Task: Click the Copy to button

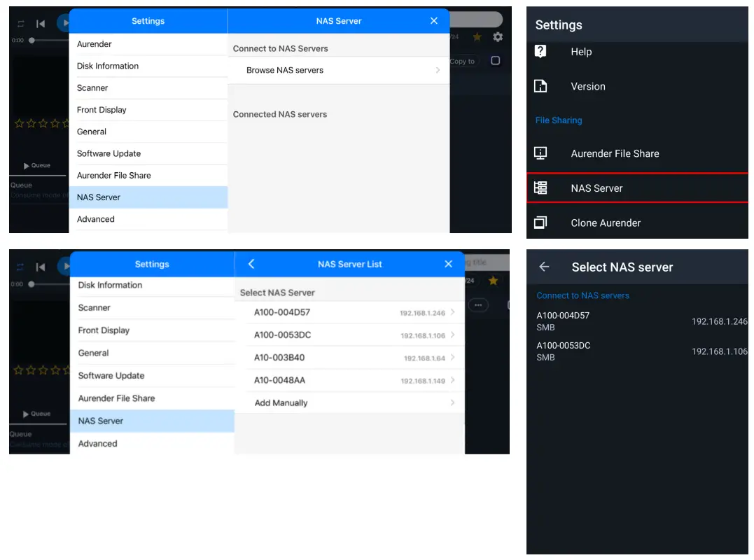Action: [462, 61]
